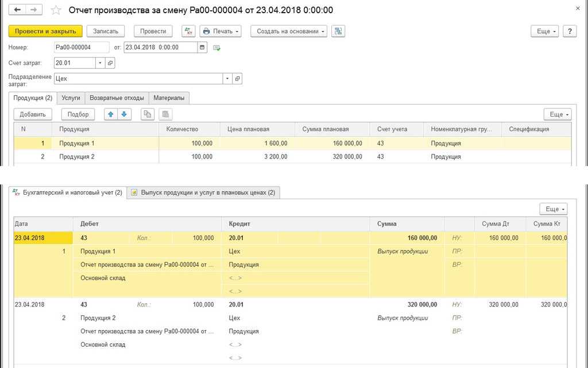Click the Счет затрат field with 20.01
This screenshot has height=368, width=588.
tap(75, 63)
